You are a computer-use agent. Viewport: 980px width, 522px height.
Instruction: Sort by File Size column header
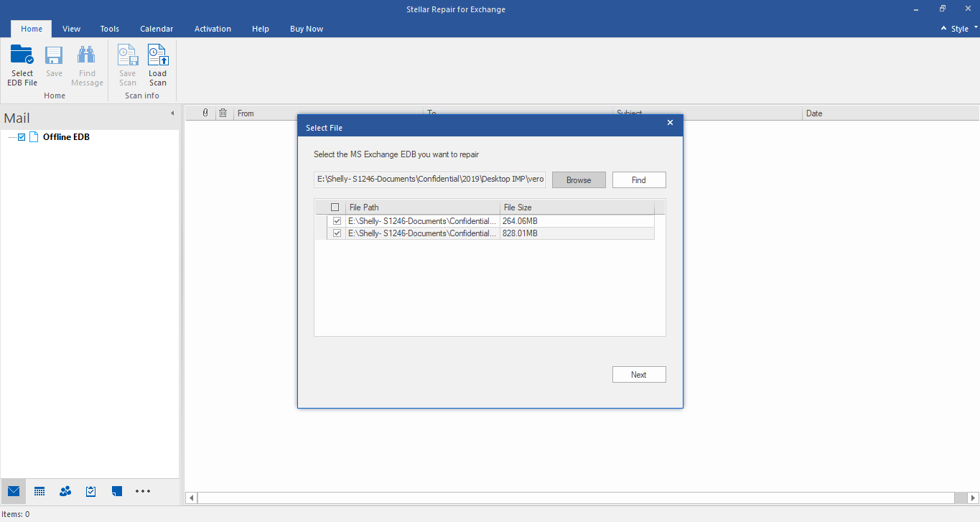tap(577, 208)
